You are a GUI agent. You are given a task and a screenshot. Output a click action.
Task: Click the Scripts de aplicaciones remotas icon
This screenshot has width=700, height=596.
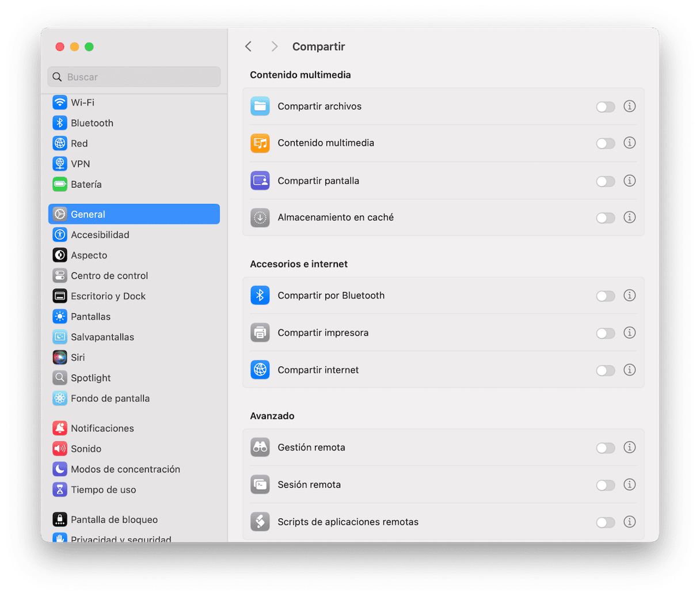coord(260,522)
